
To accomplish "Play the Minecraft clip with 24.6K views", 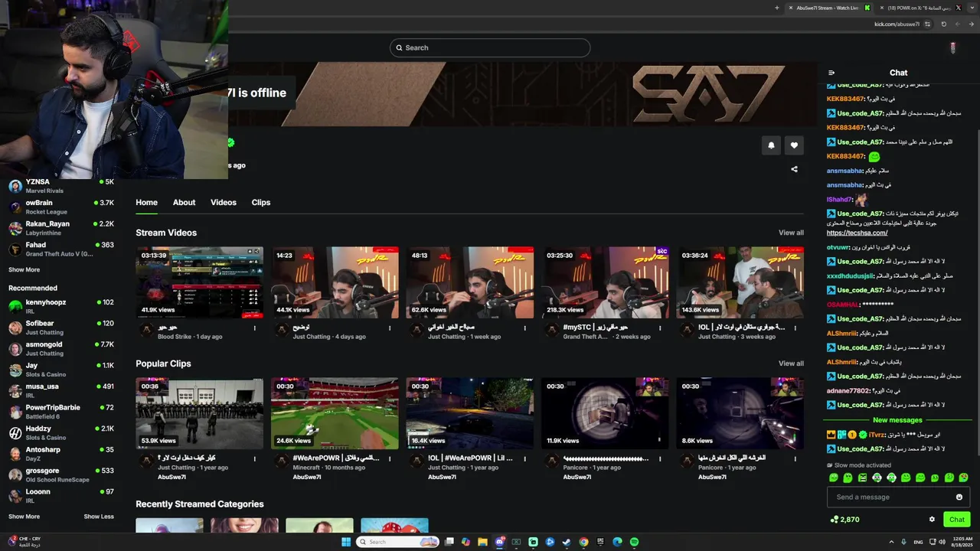I will [335, 413].
